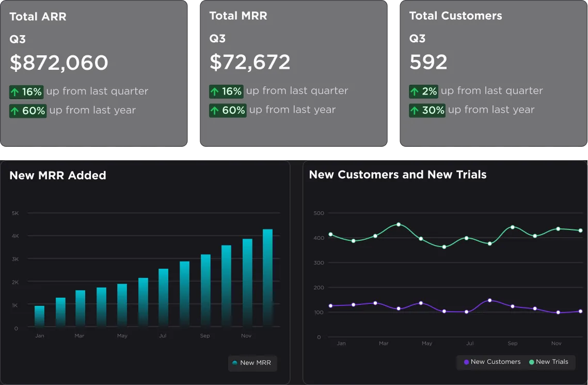
Task: Click the Nov label in New MRR chart
Action: [246, 336]
